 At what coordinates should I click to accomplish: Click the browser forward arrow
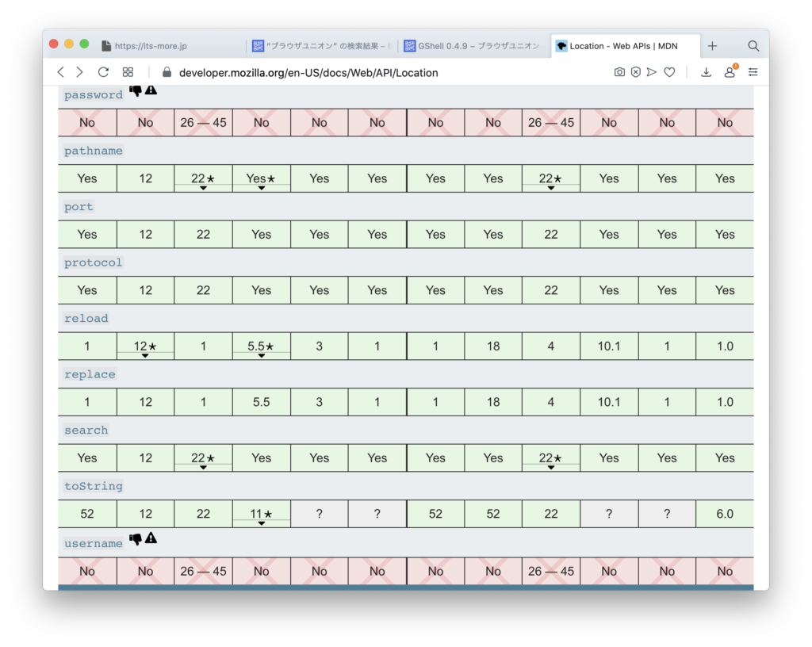click(79, 72)
